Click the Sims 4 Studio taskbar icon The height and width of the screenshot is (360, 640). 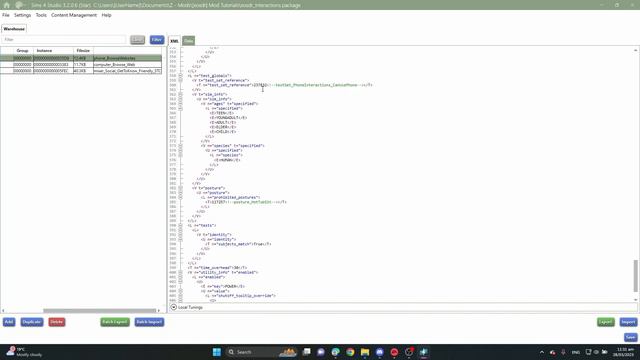[424, 352]
